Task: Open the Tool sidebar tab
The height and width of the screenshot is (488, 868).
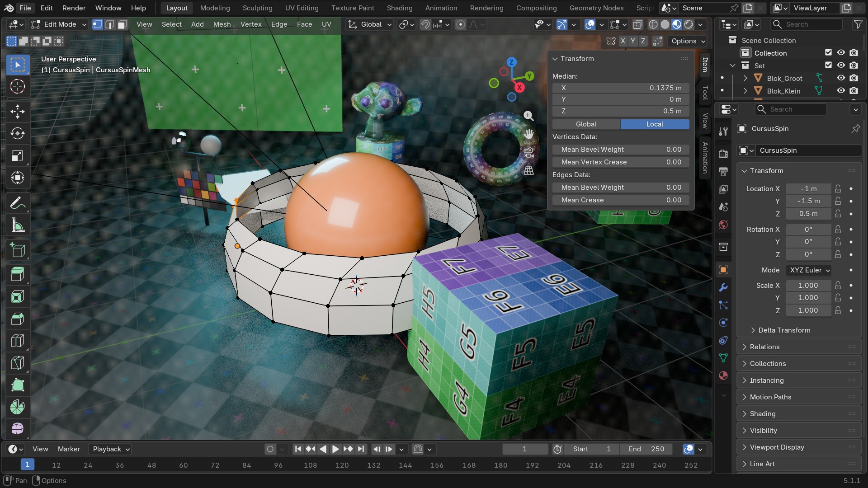Action: [x=705, y=93]
